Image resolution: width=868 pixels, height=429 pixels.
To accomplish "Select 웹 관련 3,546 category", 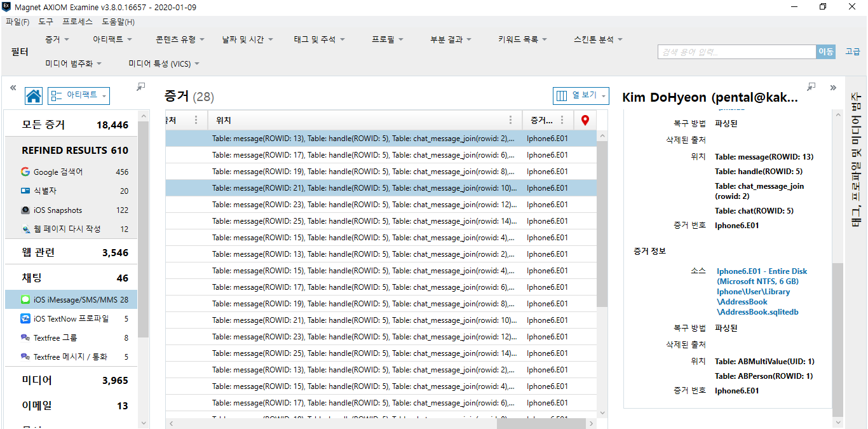I will tap(71, 252).
